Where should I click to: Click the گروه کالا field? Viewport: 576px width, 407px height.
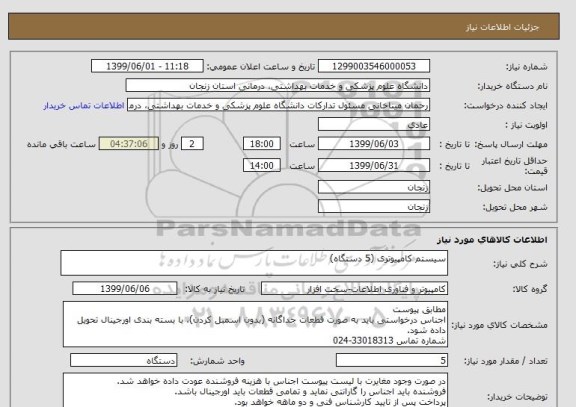pyautogui.click(x=354, y=289)
